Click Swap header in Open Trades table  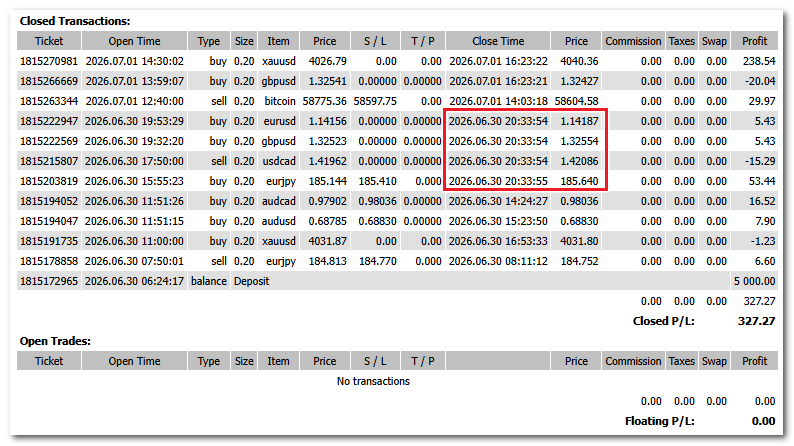click(x=714, y=361)
